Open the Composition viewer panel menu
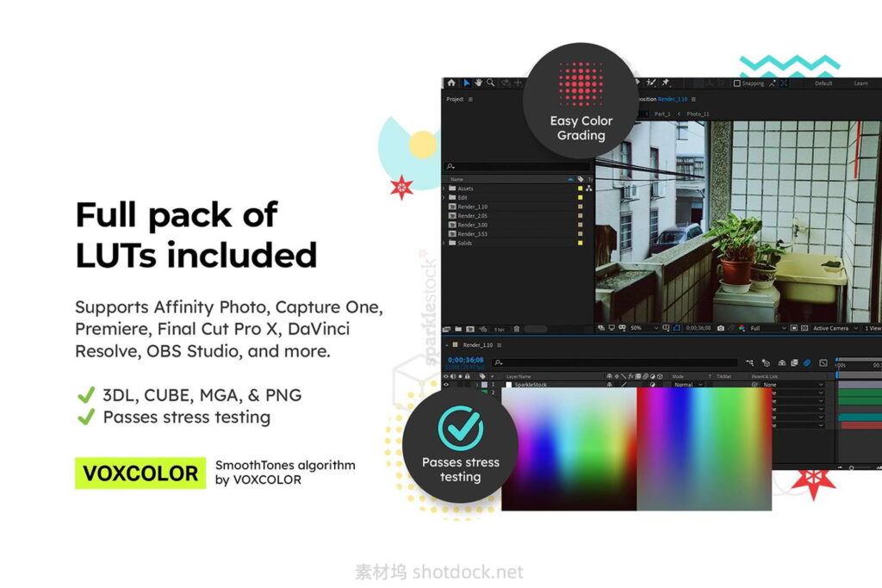 693,100
